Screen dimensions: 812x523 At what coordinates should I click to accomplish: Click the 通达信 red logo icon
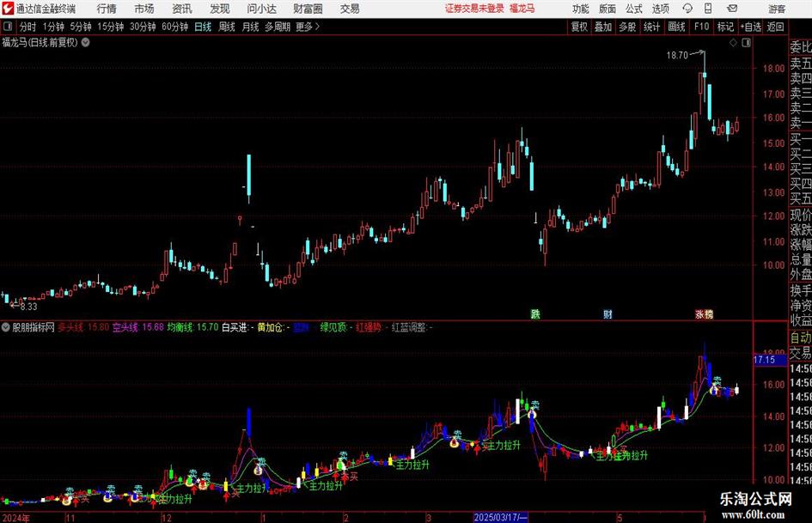pyautogui.click(x=8, y=9)
